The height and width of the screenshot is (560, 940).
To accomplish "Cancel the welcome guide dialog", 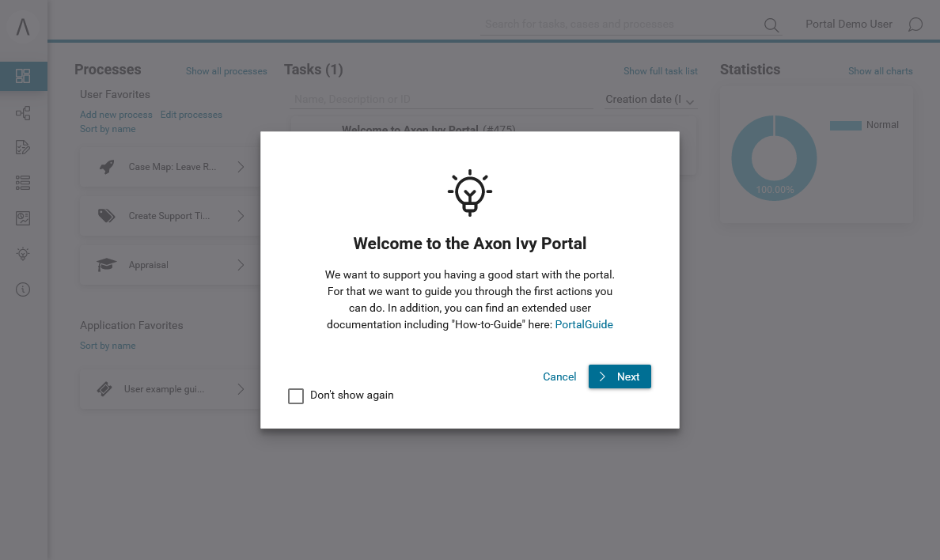I will (x=559, y=376).
